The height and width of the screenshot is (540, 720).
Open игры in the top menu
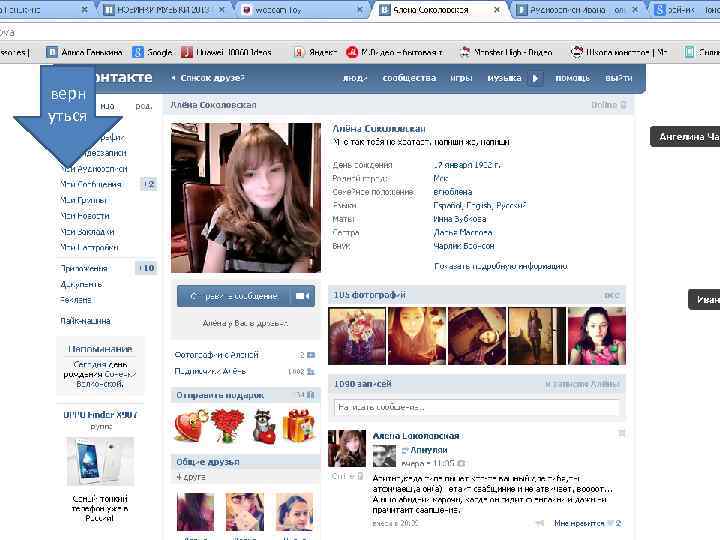click(x=461, y=78)
